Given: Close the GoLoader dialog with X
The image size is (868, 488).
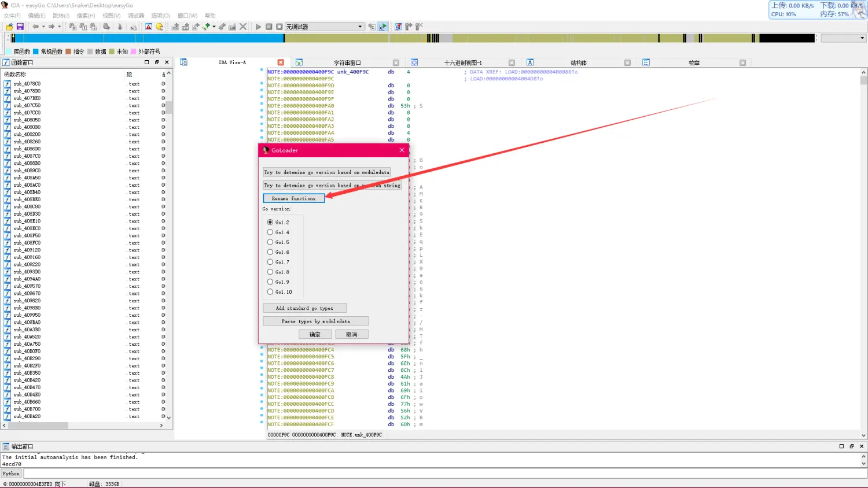Looking at the screenshot, I should pyautogui.click(x=402, y=150).
